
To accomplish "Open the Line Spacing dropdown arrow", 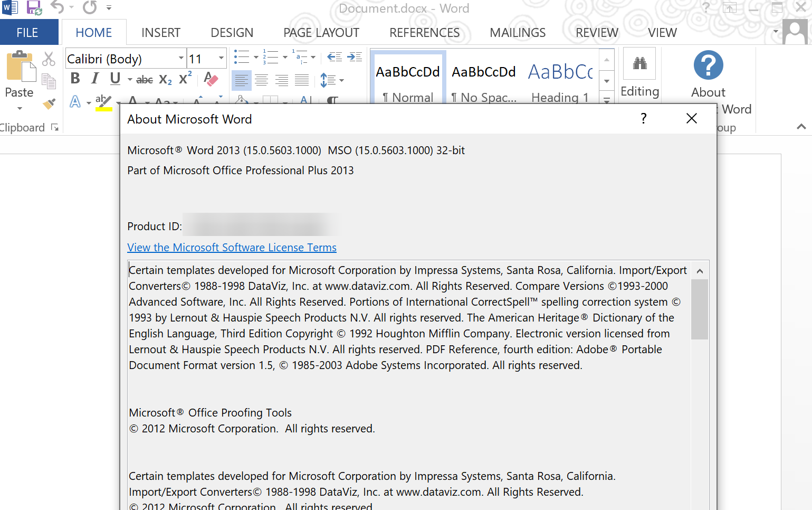I will [341, 80].
